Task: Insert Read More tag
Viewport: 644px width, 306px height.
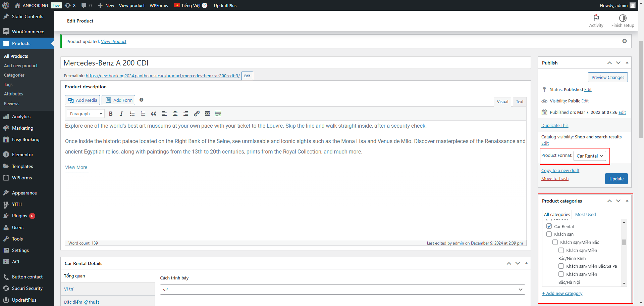Action: [207, 114]
